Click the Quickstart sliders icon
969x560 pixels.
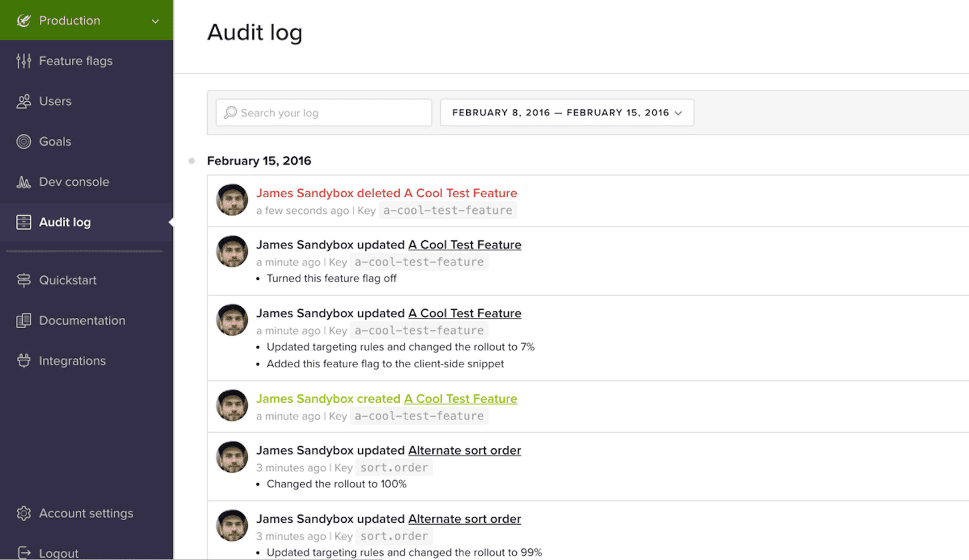click(x=23, y=280)
